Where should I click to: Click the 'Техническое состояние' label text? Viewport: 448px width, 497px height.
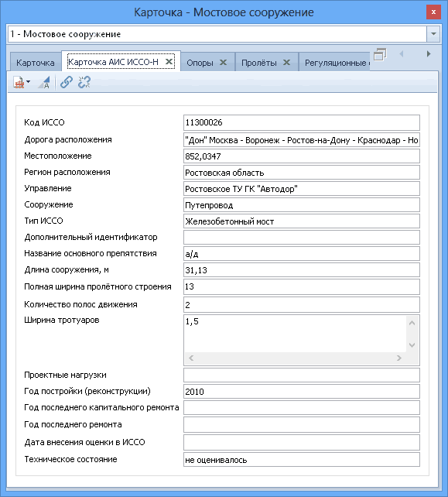click(x=70, y=459)
